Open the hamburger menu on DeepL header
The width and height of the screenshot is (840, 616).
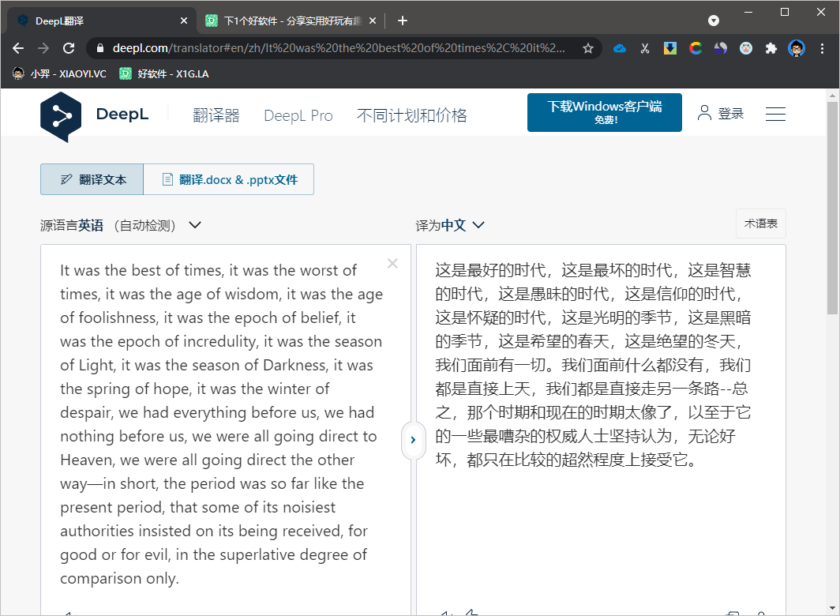pyautogui.click(x=775, y=115)
